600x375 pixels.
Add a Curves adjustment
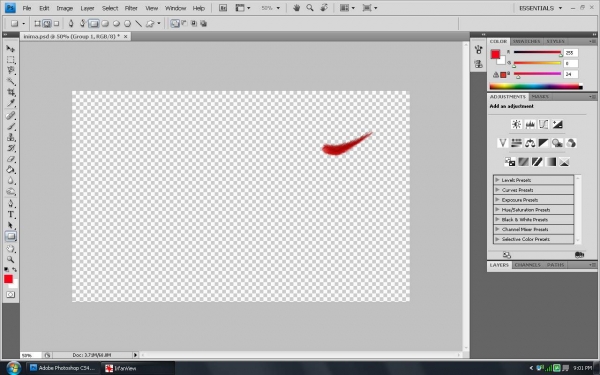point(543,124)
